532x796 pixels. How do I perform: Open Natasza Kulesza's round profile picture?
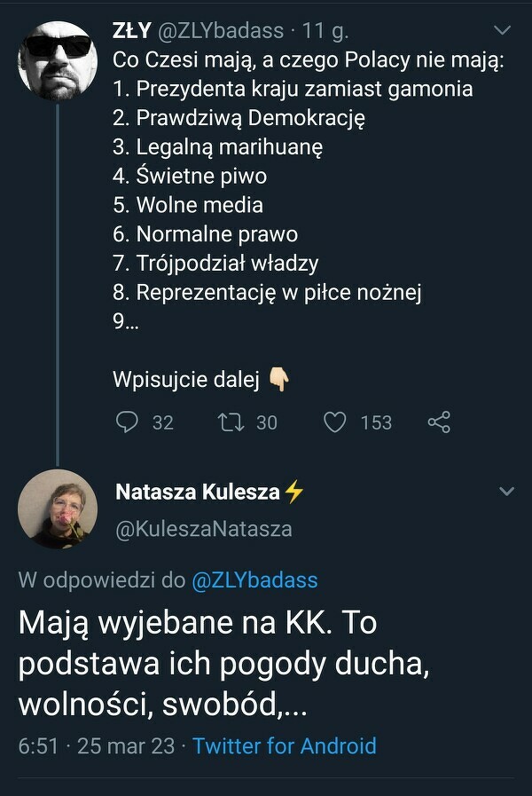(58, 509)
